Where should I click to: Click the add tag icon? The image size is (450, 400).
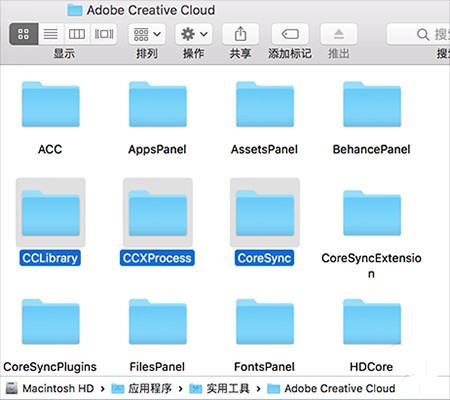290,34
